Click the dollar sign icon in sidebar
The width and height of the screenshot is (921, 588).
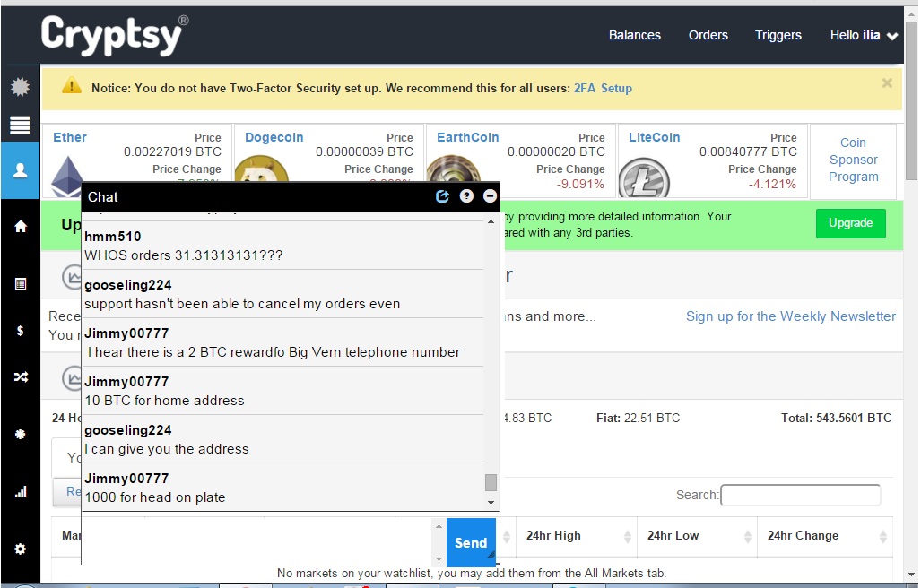coord(20,331)
